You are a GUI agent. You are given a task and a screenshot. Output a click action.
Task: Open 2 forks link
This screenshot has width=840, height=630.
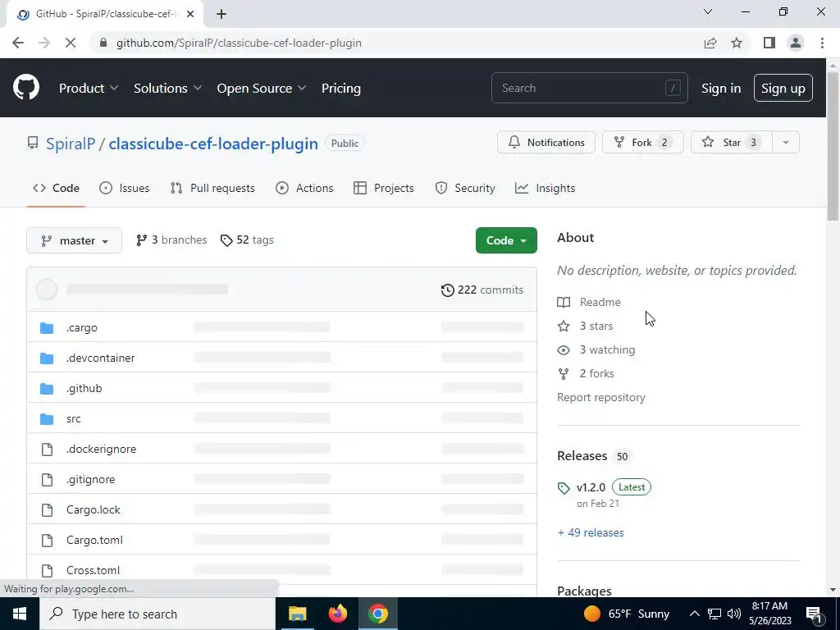586,373
